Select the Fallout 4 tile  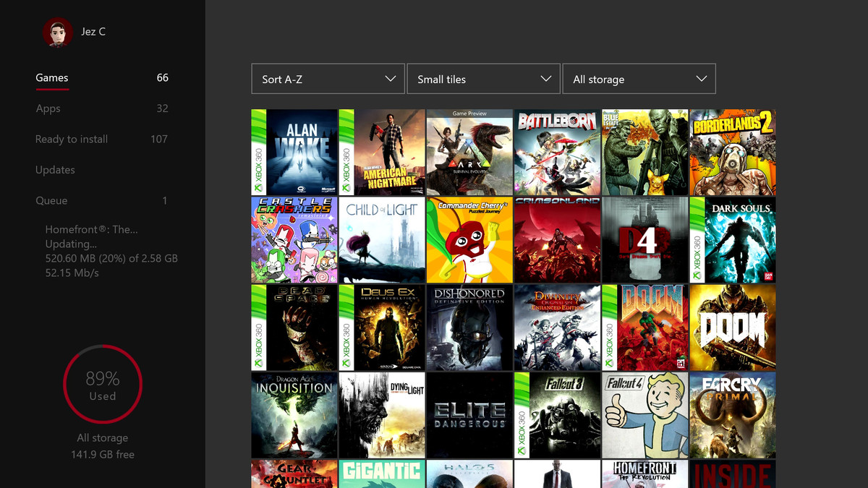(x=644, y=415)
